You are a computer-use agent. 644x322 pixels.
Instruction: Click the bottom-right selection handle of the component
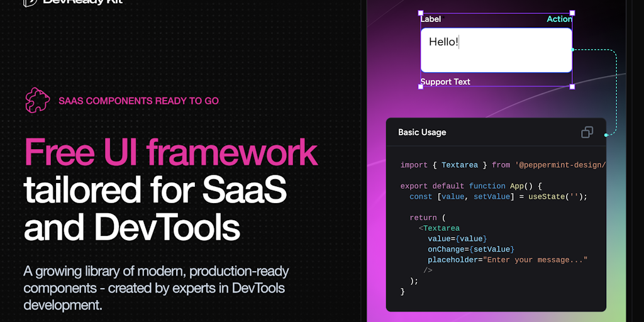tap(572, 87)
